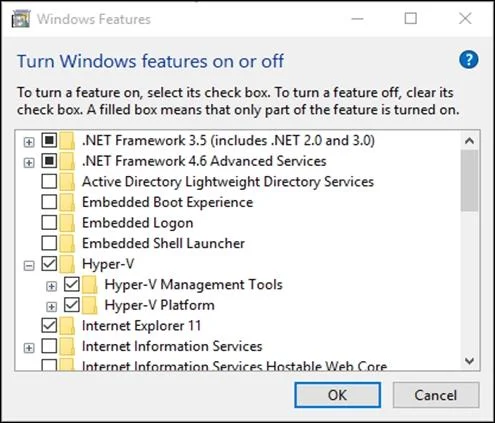Image resolution: width=495 pixels, height=423 pixels.
Task: Click the Cancel button
Action: 436,395
